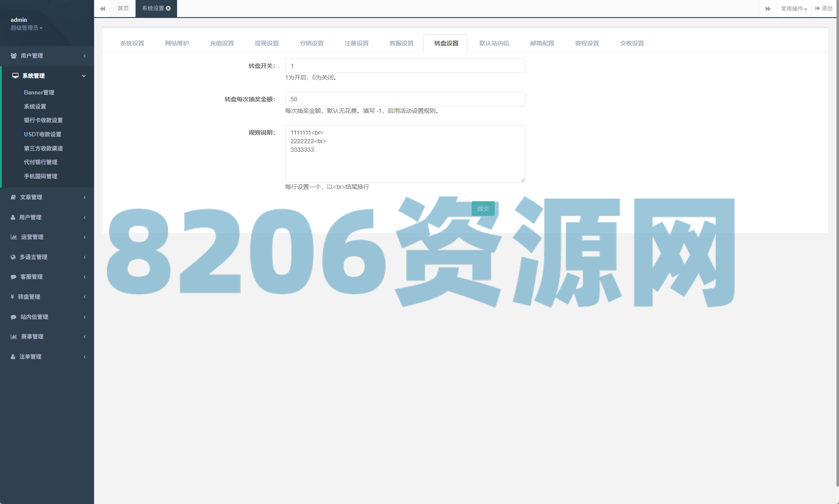This screenshot has height=504, width=839.
Task: Click the chart icon beside 赛事管理
Action: click(x=14, y=336)
